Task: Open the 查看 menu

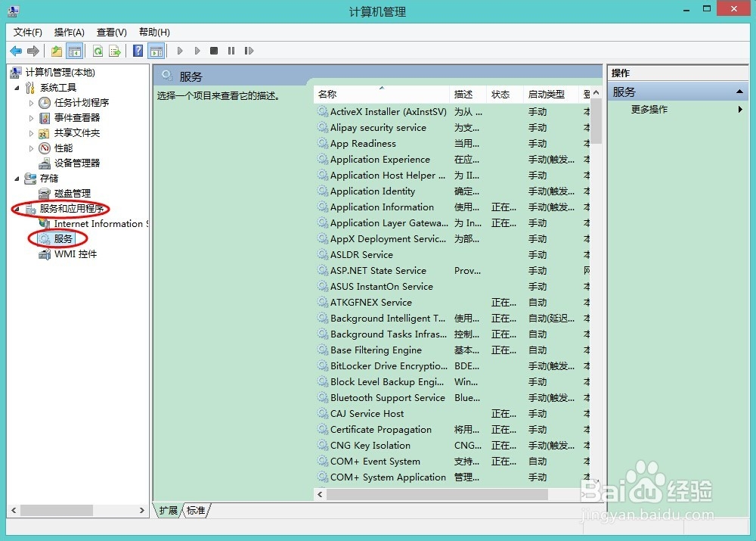Action: click(110, 32)
